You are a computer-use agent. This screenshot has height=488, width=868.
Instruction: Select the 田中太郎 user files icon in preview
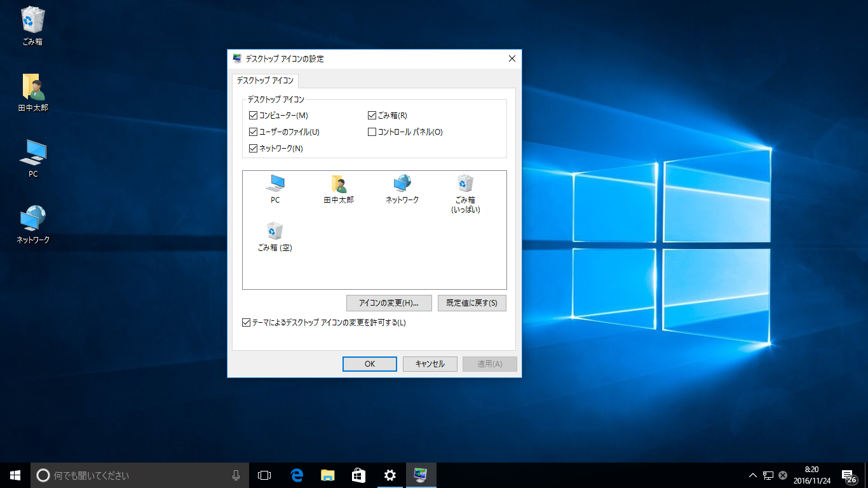click(x=337, y=189)
